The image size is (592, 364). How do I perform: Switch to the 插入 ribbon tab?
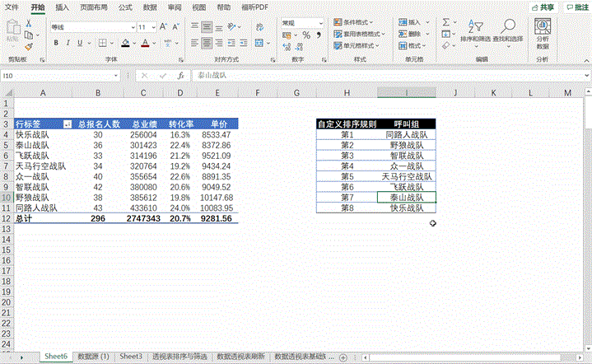coord(63,7)
